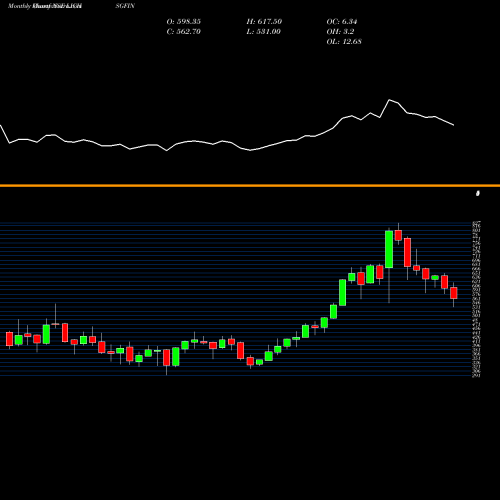Click the 'OL: 12.68' value

point(344,41)
